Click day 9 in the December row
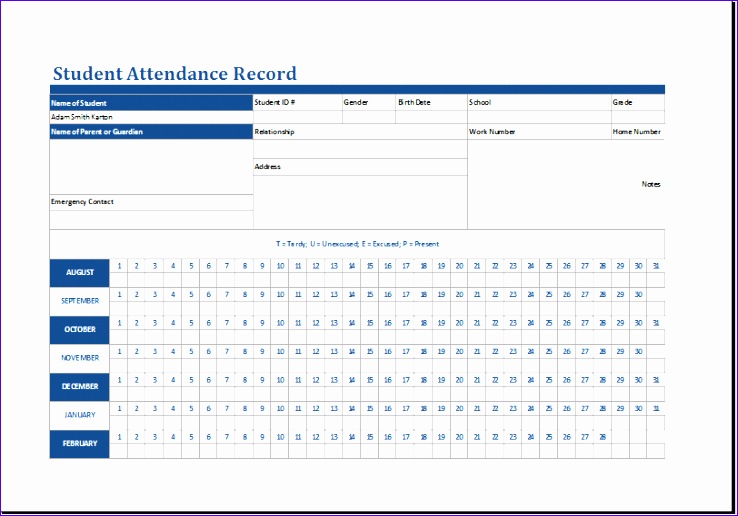 point(262,380)
